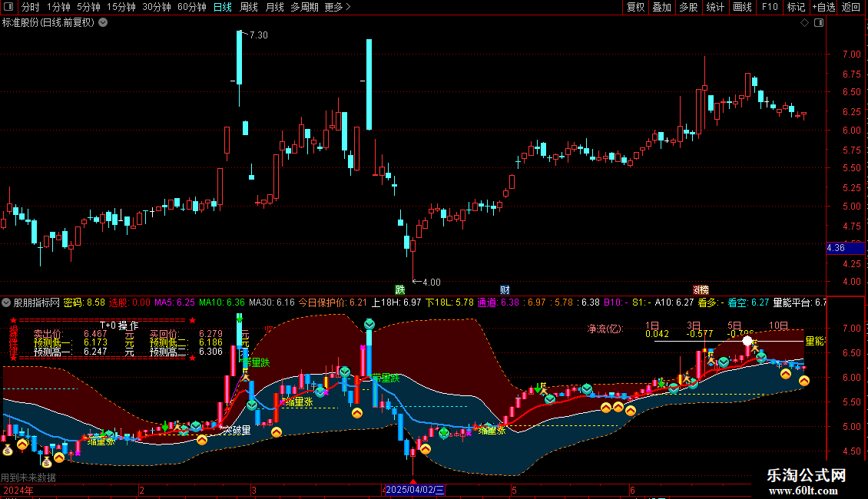Image resolution: width=868 pixels, height=499 pixels.
Task: Click the 复权 button
Action: (635, 7)
